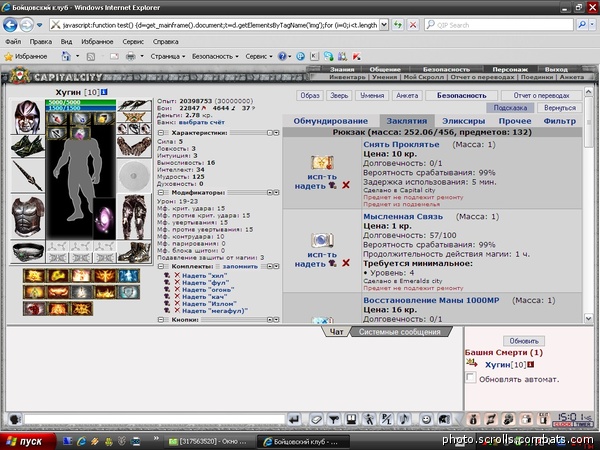The image size is (600, 450).
Task: Click the Обновить button
Action: [x=524, y=341]
